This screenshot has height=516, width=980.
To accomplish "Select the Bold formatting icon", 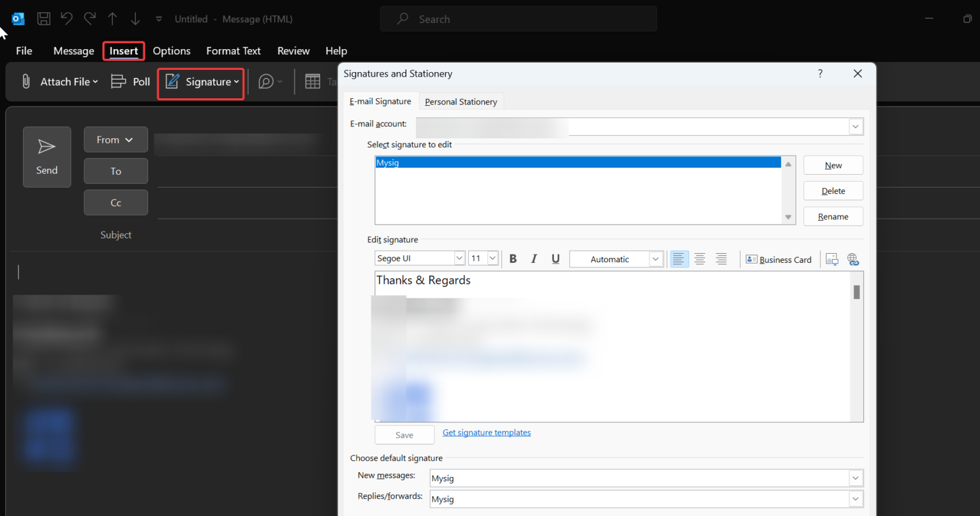I will click(x=513, y=259).
